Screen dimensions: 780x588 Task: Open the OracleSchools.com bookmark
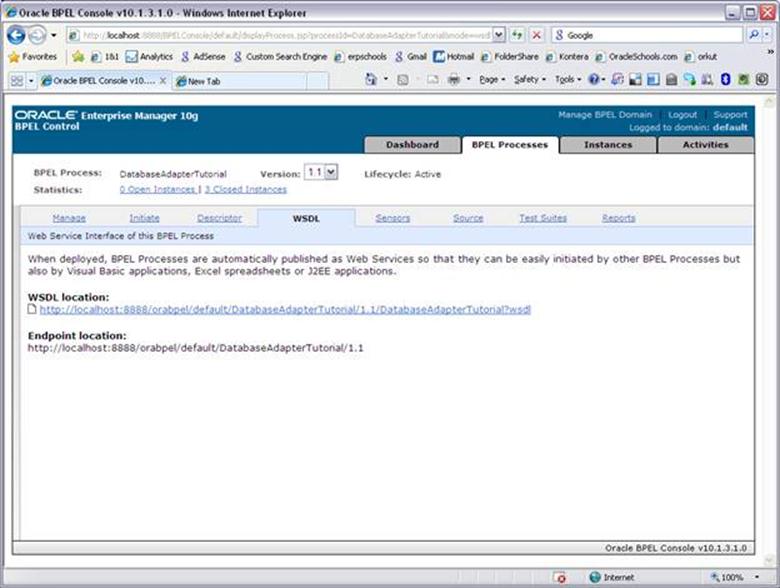(x=636, y=57)
